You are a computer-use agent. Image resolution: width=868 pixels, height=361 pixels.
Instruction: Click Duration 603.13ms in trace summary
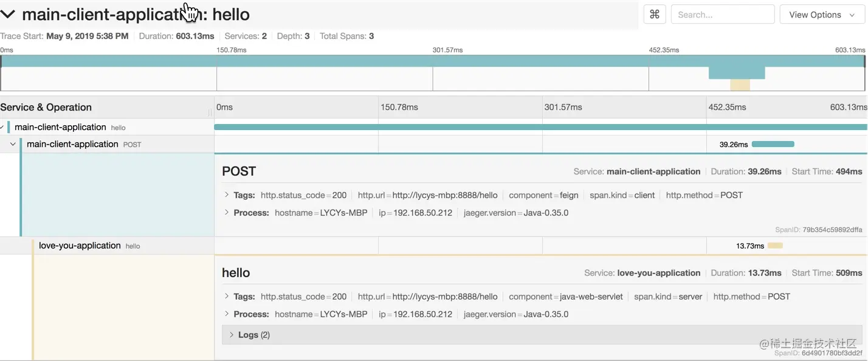[x=176, y=36]
